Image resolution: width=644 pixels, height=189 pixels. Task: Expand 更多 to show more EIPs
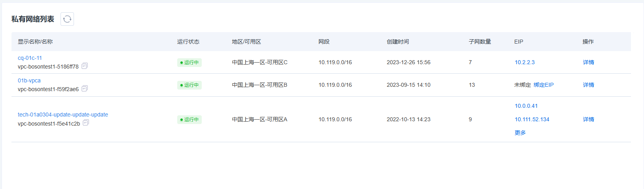tap(520, 133)
